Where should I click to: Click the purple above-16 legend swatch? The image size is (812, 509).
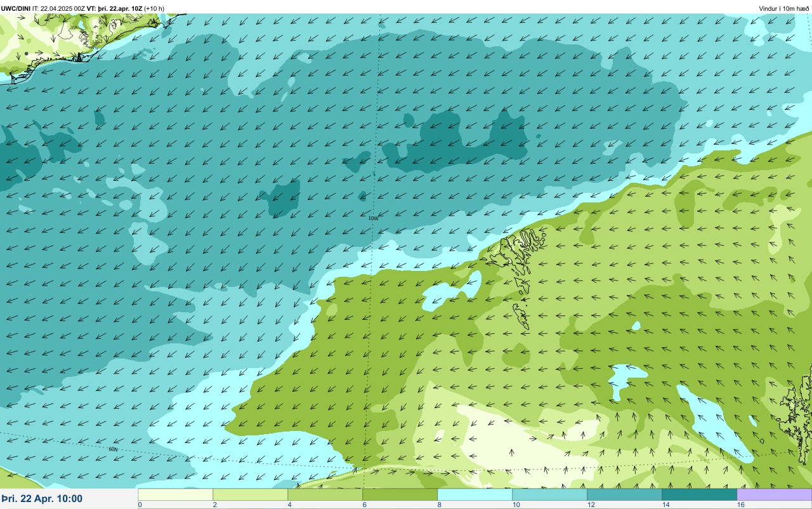coord(774,494)
